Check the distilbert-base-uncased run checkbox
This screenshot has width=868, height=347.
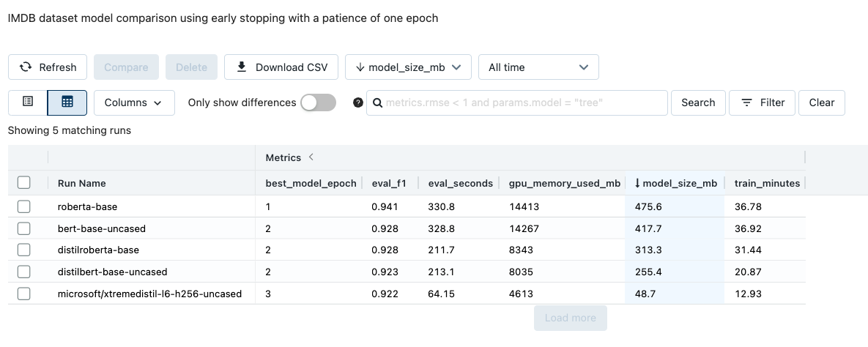click(x=23, y=272)
